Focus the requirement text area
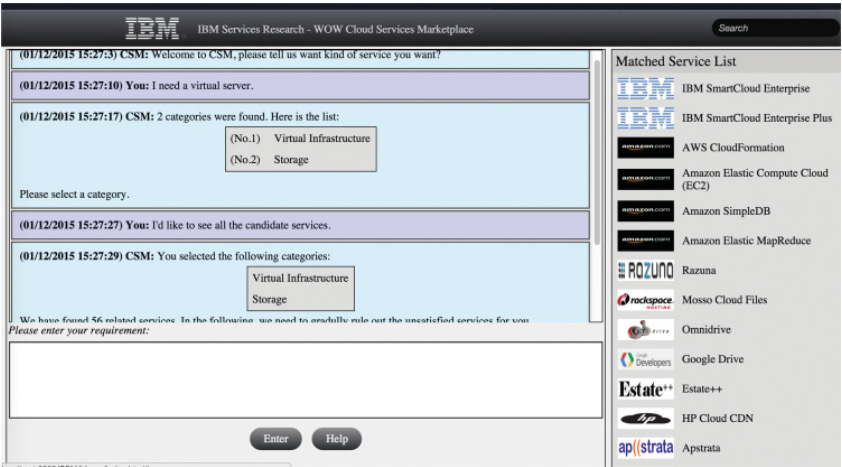The height and width of the screenshot is (467, 842). [x=306, y=380]
